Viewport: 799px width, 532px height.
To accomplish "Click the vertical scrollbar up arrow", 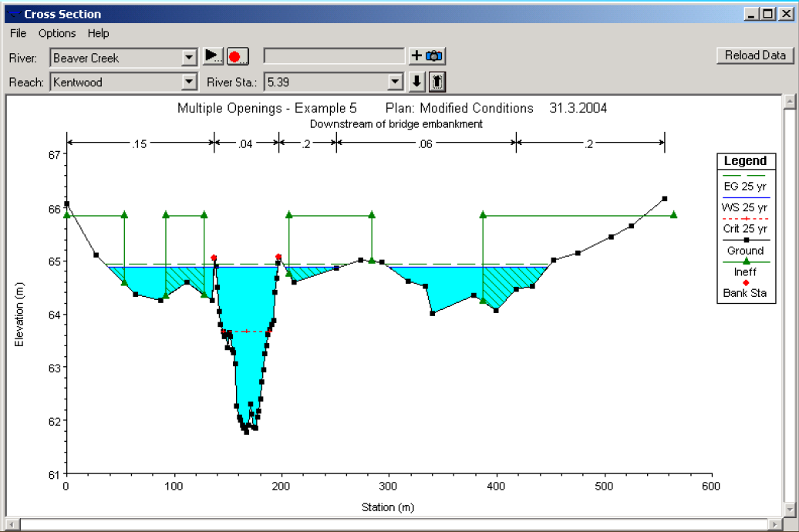I will pos(789,101).
